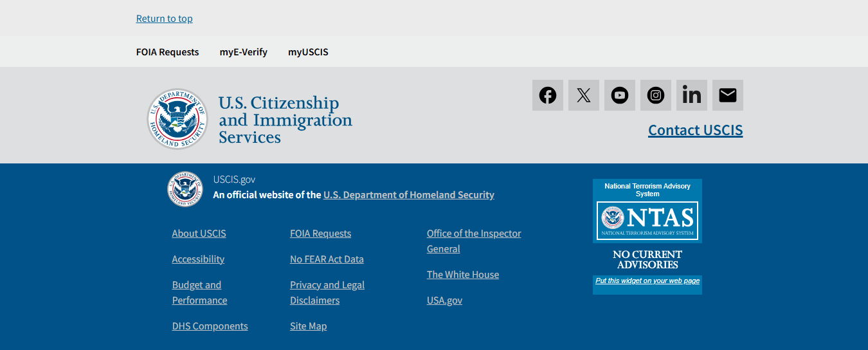868x350 pixels.
Task: Open the YouTube channel icon
Action: (x=619, y=95)
